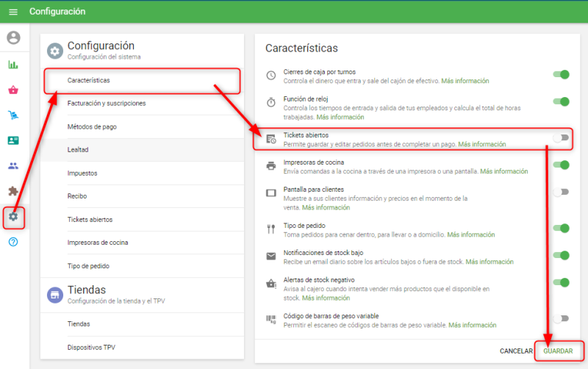The height and width of the screenshot is (369, 588).
Task: Open the employees ID card icon
Action: coord(12,140)
